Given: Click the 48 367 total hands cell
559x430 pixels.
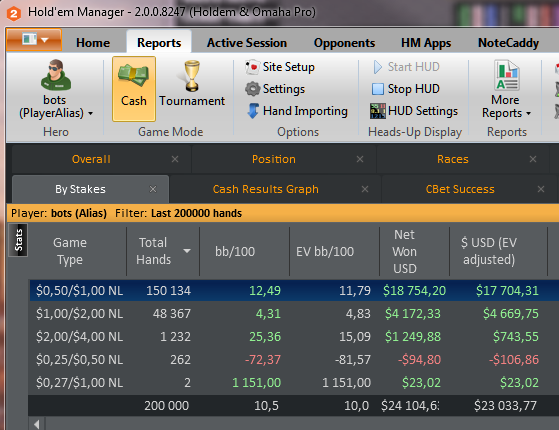Looking at the screenshot, I should (x=172, y=314).
